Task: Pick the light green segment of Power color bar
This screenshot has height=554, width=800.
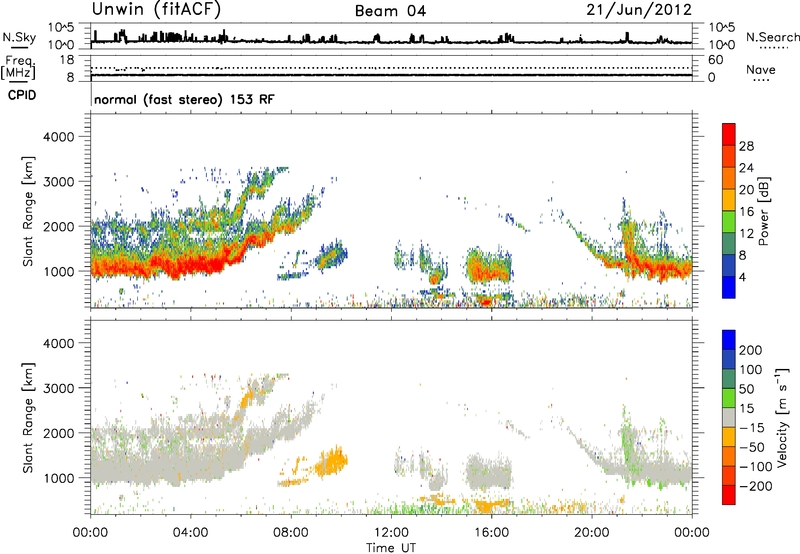Action: click(729, 221)
